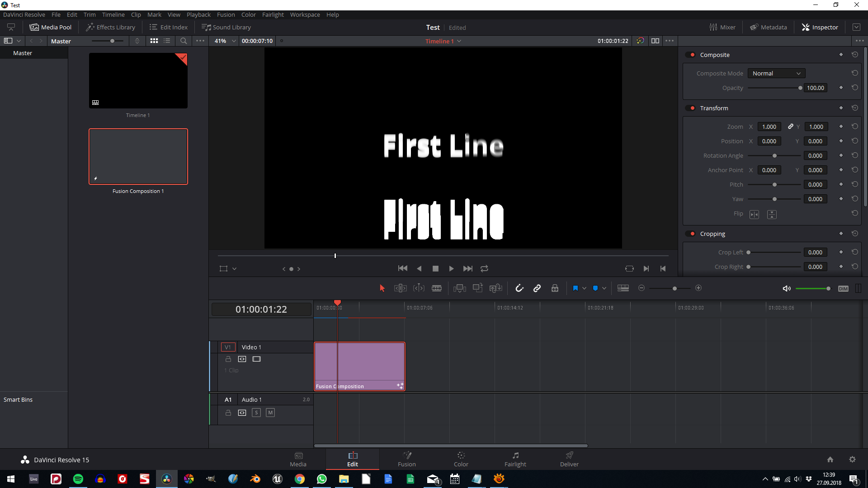
Task: Play timeline in reverse
Action: (x=419, y=268)
